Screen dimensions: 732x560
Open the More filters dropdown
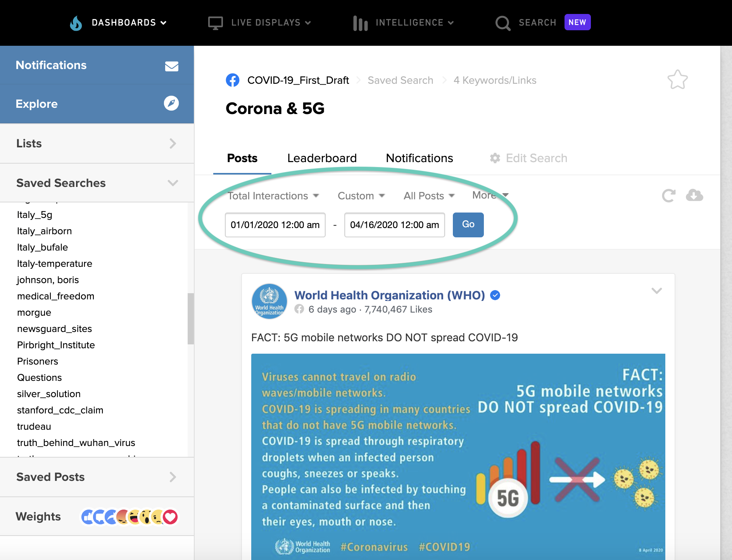[490, 195]
